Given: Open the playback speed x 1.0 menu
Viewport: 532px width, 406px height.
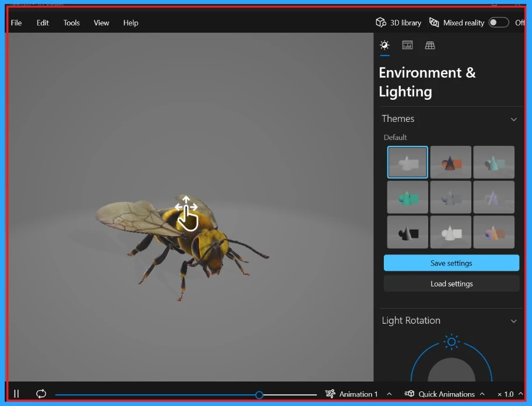Looking at the screenshot, I should click(510, 394).
